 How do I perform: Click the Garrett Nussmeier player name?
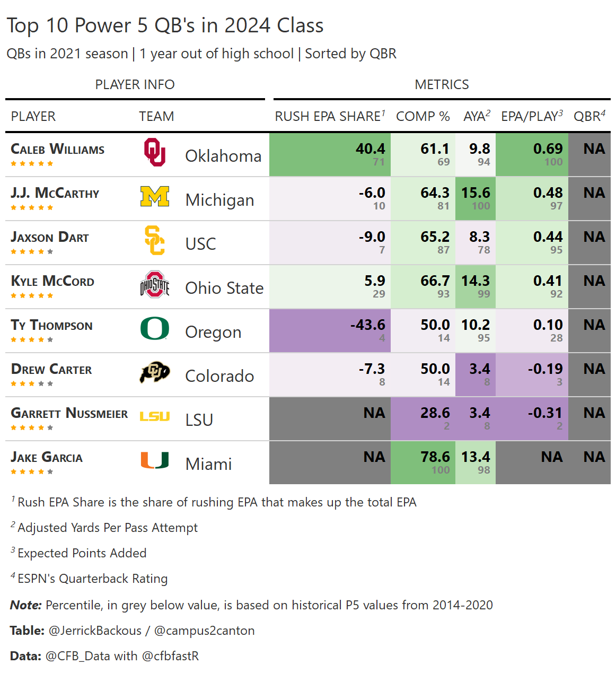coord(69,414)
